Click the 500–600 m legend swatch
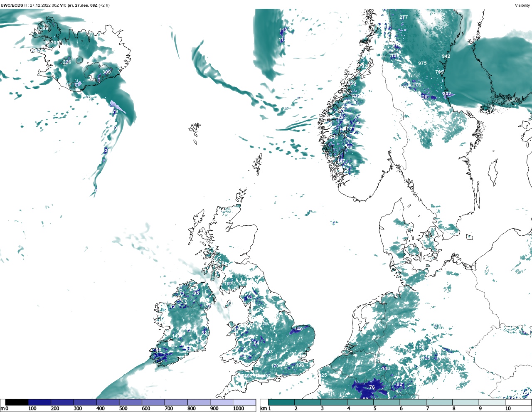The width and height of the screenshot is (532, 412). 131,402
